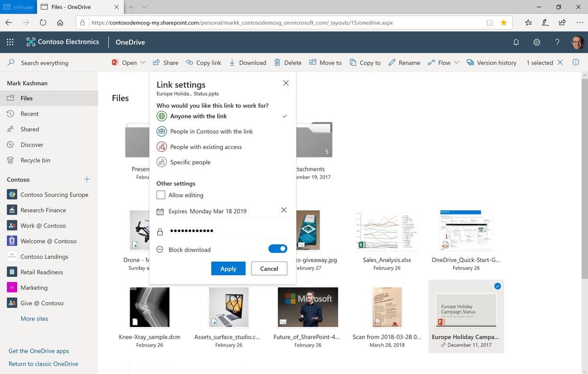Screen dimensions: 588x374
Task: Open the browser add notes pen icon
Action: point(545,22)
